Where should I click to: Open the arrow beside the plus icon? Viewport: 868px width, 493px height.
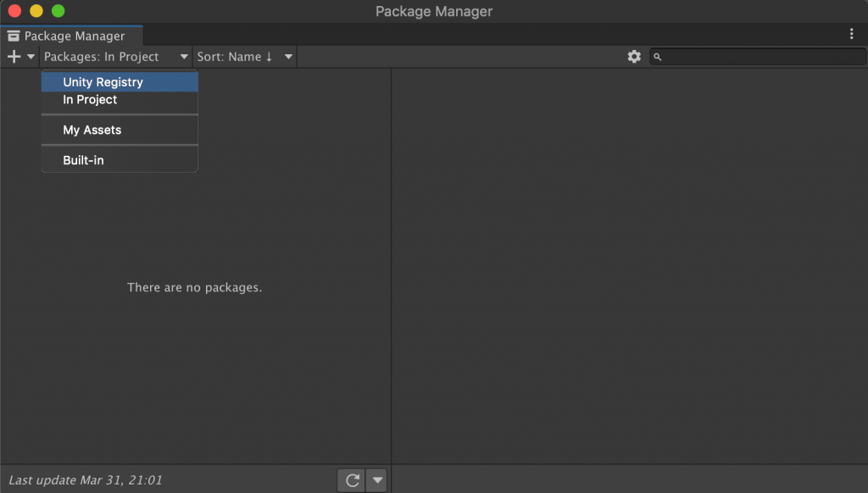31,57
